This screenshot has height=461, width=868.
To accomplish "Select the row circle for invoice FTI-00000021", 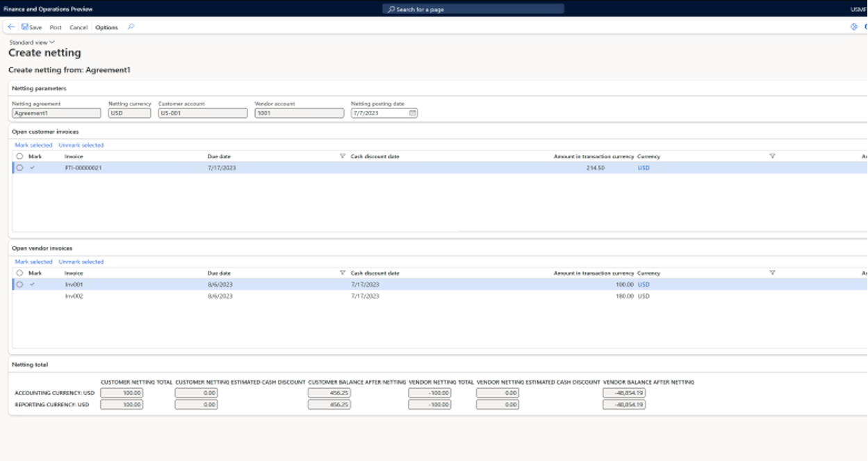I will click(x=19, y=167).
